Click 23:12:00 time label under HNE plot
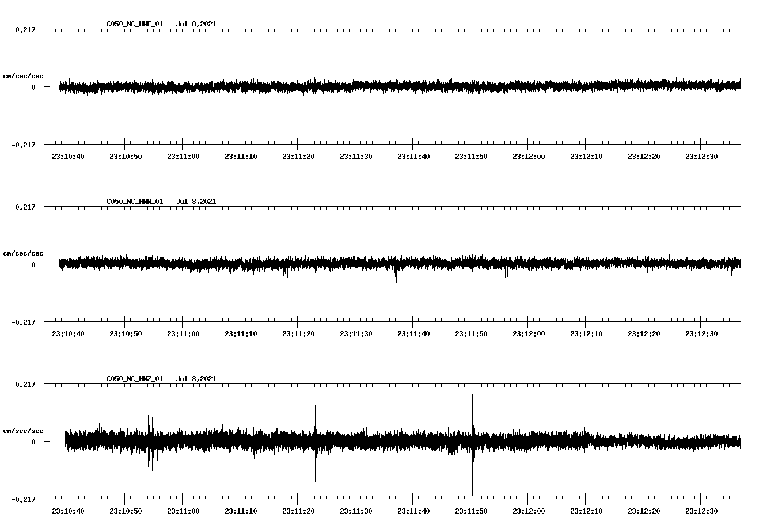Screen dimensions: 782x532 [x=529, y=156]
